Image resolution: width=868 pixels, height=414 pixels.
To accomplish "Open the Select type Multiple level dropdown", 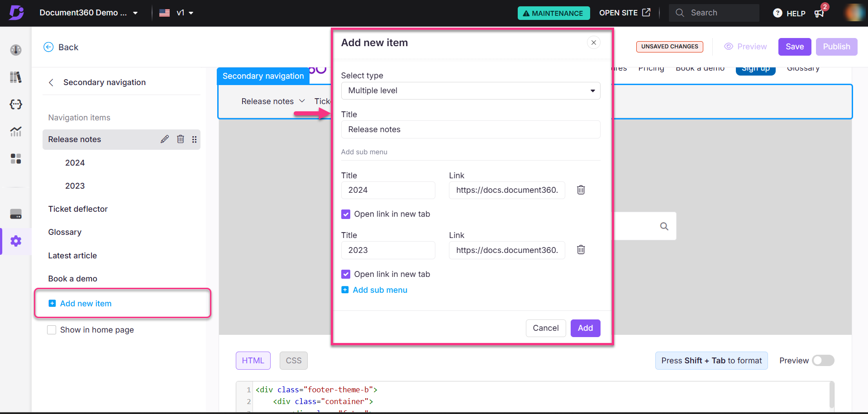I will 471,90.
